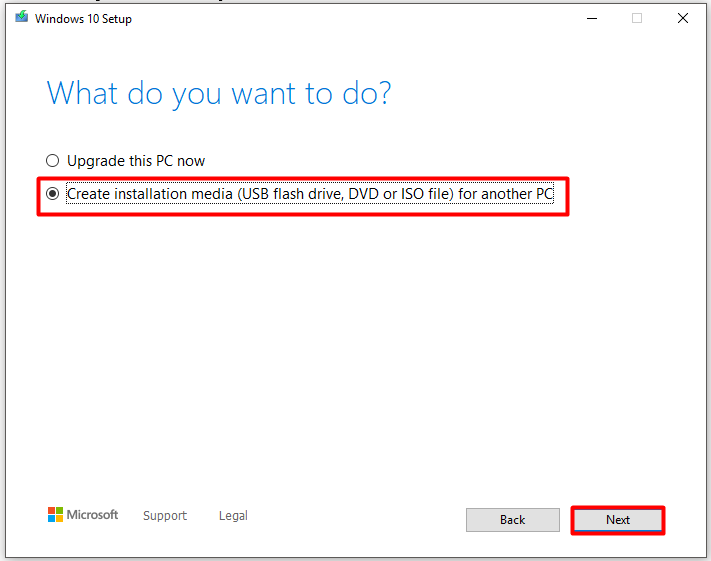Open the Support link
This screenshot has height=561, width=711.
(x=165, y=516)
